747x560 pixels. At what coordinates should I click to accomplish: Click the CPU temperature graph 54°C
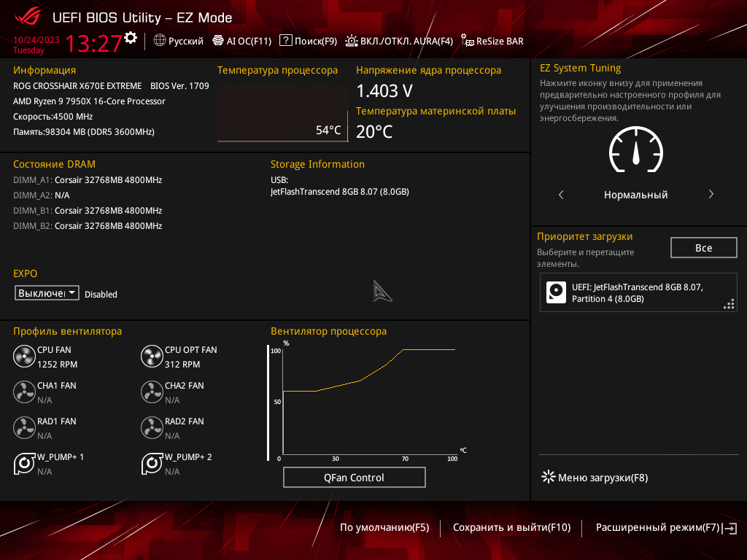282,113
